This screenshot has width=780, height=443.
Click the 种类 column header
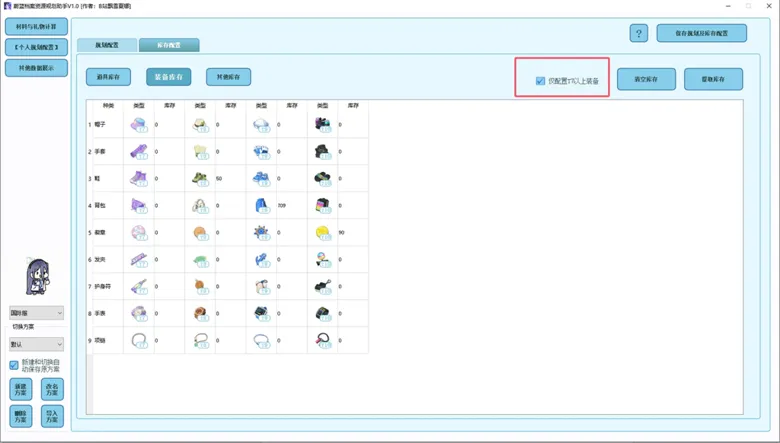click(x=108, y=105)
